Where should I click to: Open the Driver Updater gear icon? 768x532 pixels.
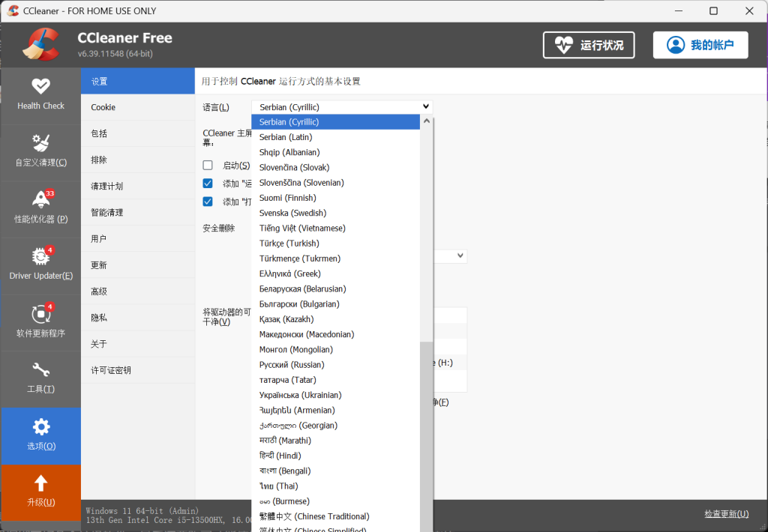pos(40,256)
